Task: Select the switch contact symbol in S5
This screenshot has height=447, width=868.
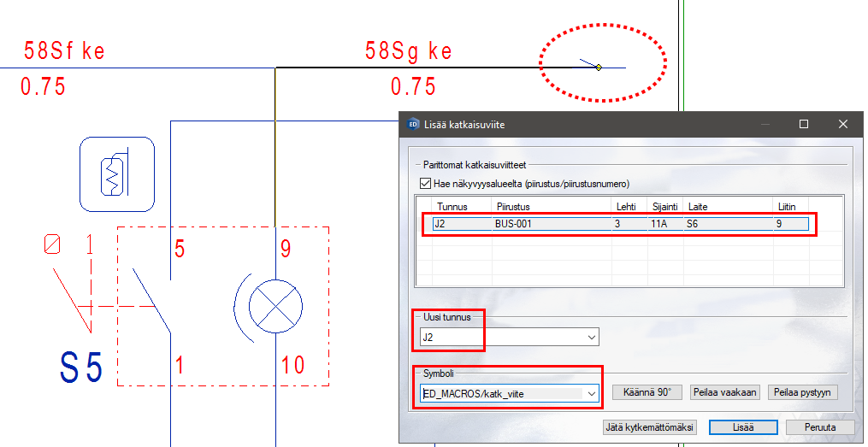Action: click(151, 301)
